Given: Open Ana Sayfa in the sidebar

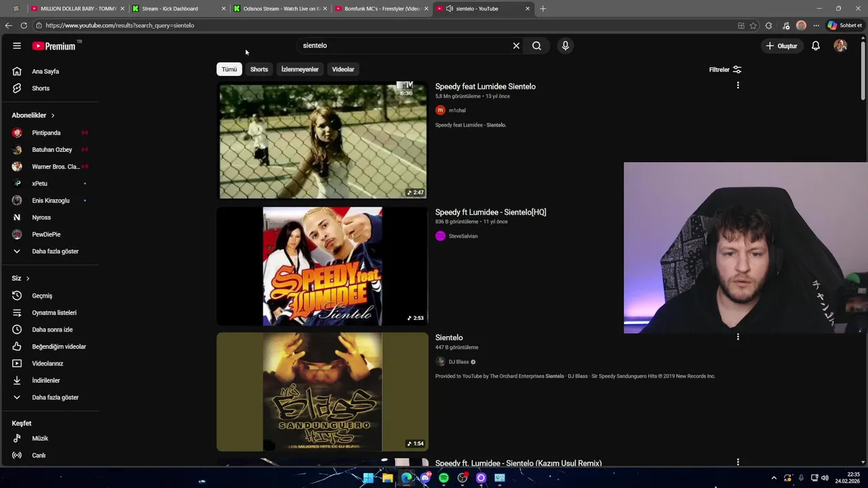Looking at the screenshot, I should [45, 71].
